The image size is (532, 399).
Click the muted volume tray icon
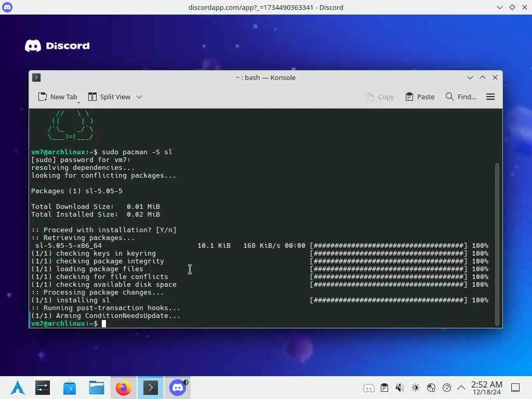tap(400, 388)
